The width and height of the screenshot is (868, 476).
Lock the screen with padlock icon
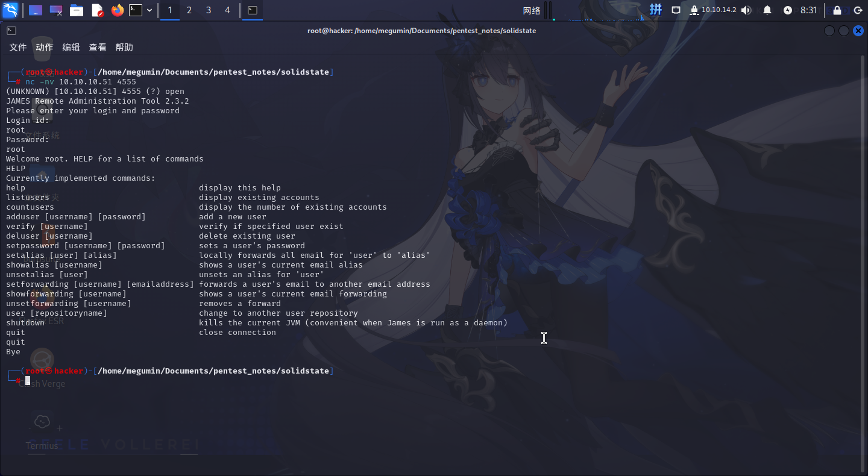point(837,10)
